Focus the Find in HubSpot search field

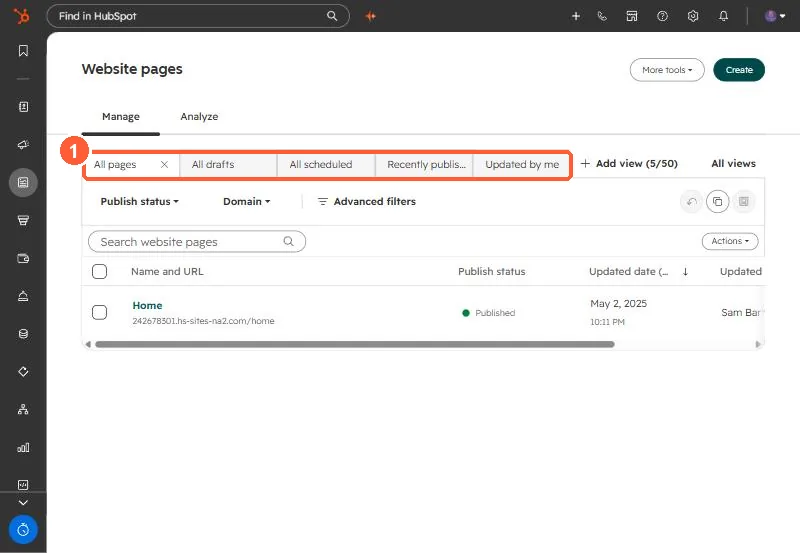click(x=198, y=16)
